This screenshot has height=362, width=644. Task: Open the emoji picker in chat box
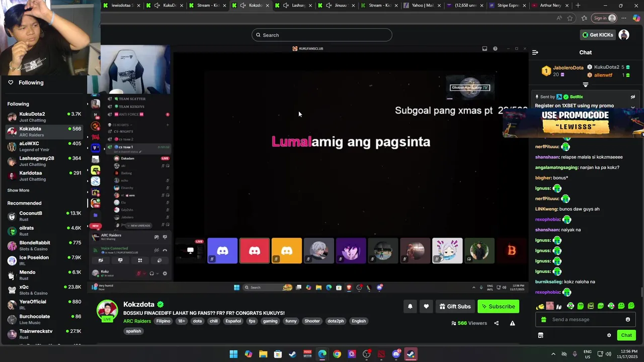click(627, 319)
